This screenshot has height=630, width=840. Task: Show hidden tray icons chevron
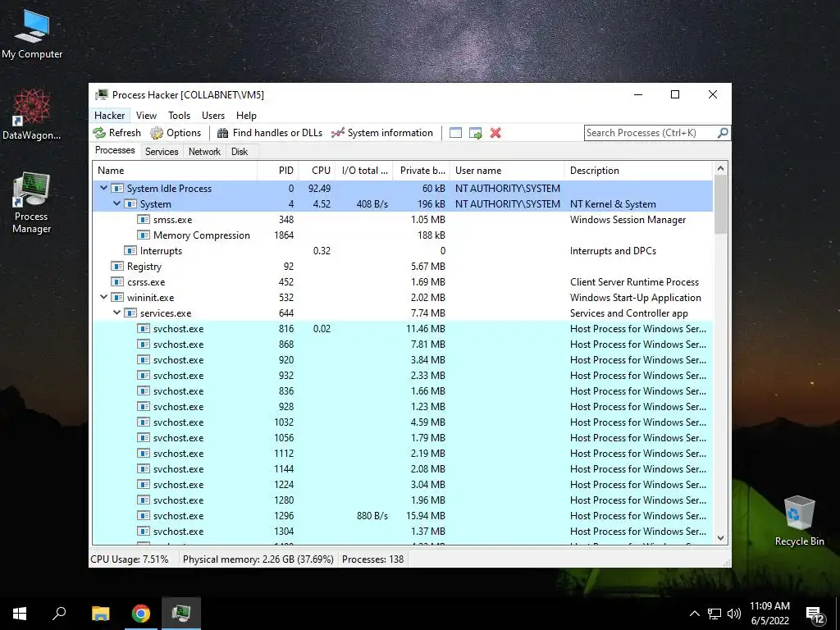pos(694,614)
